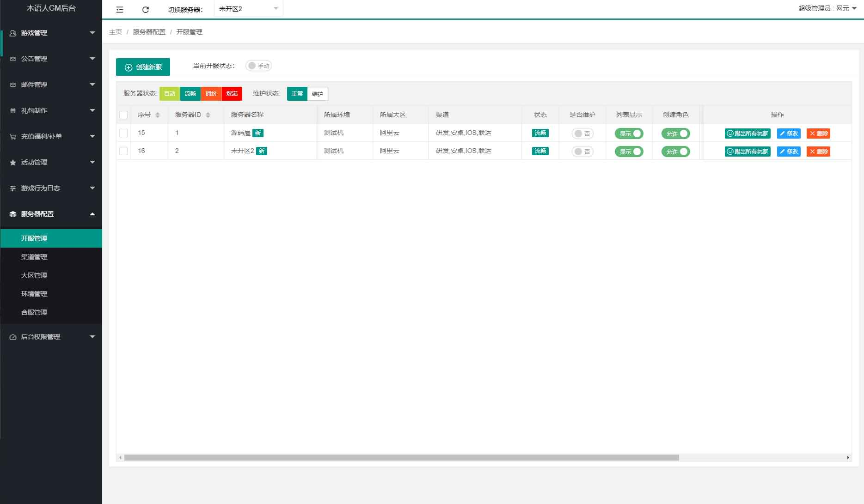
Task: Toggle the 当前开服状态 手动 switch
Action: 258,66
